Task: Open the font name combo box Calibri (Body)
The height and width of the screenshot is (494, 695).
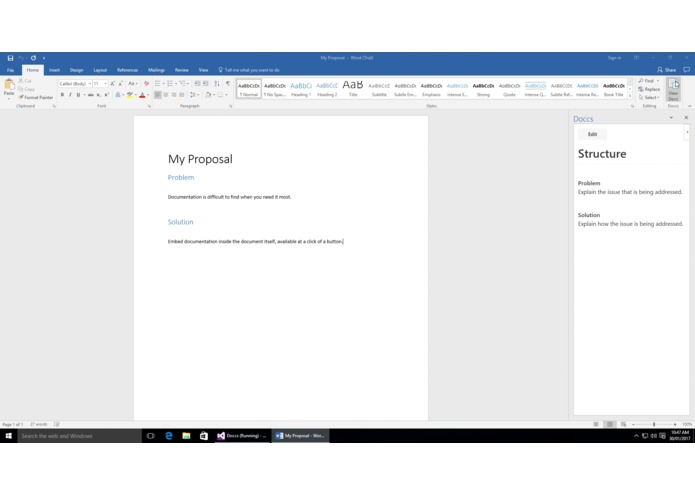Action: point(75,83)
